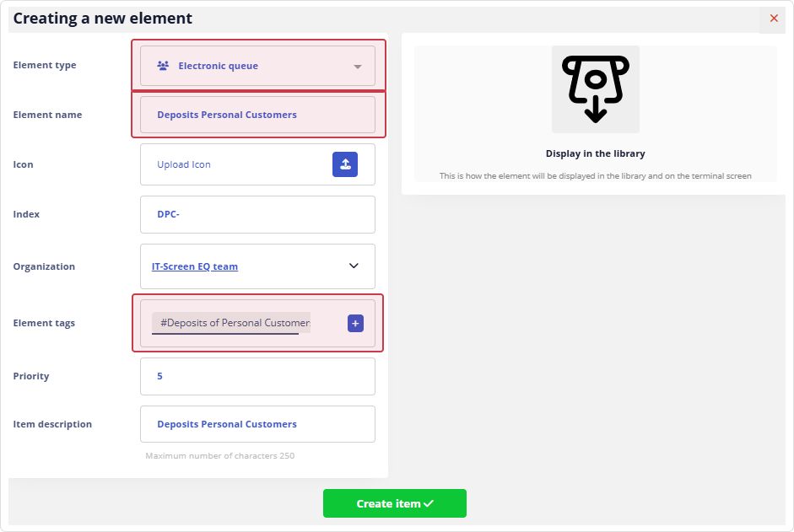Open the IT-Screen EQ team link
Screen dimensions: 794x532
point(195,266)
